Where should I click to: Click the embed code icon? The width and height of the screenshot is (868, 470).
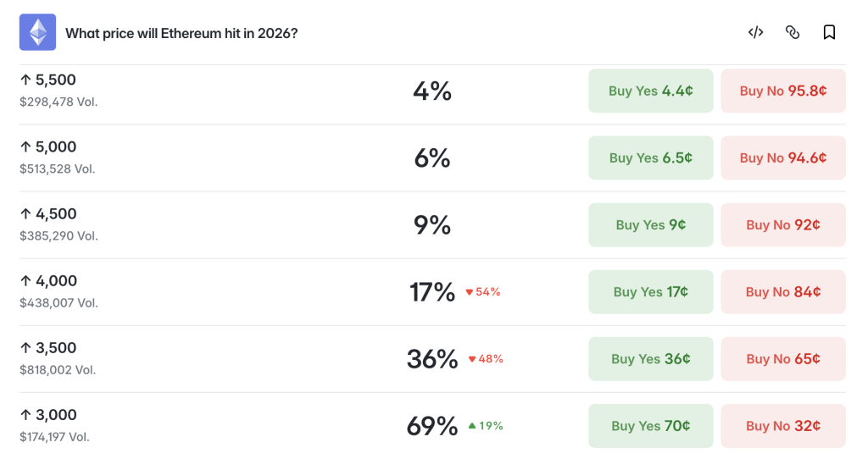tap(755, 32)
